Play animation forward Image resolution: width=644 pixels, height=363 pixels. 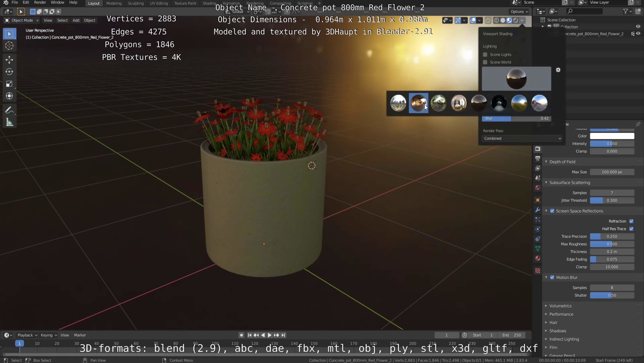269,335
